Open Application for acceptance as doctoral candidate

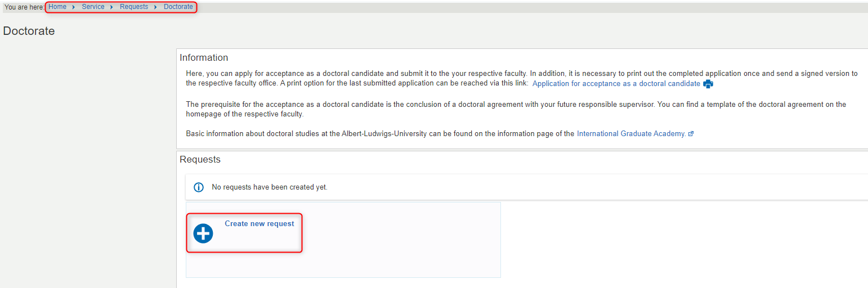tap(616, 84)
